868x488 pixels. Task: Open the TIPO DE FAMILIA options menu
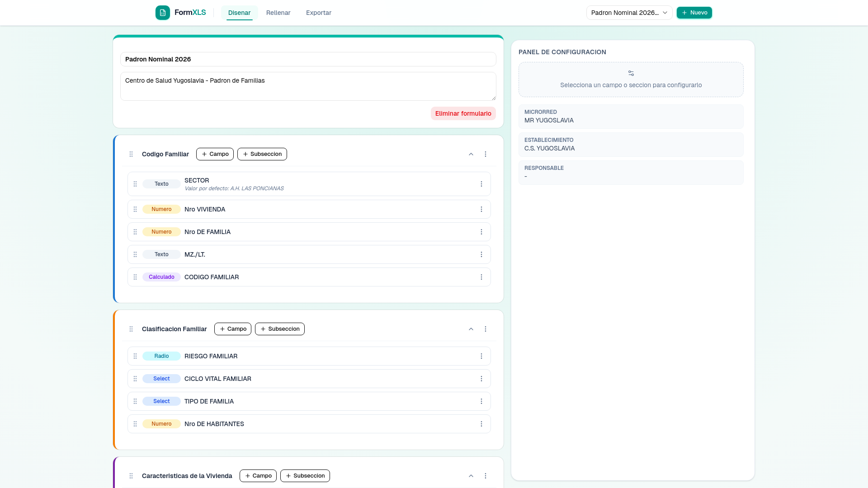click(481, 401)
